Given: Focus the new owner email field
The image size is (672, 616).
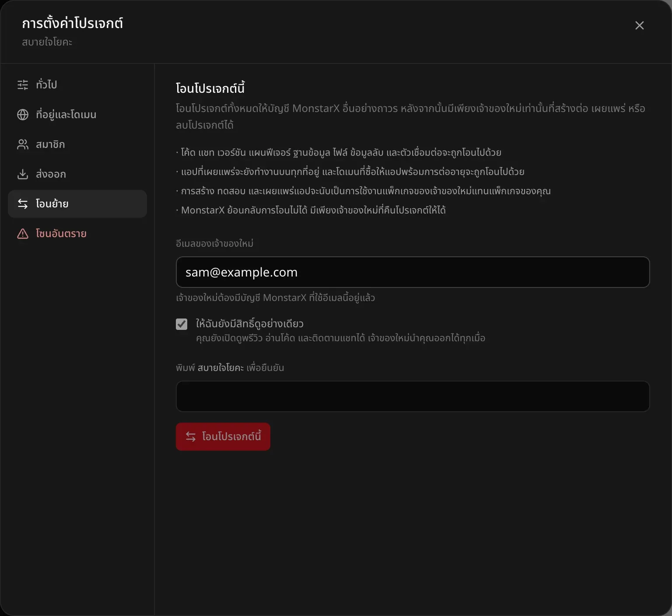Looking at the screenshot, I should click(413, 272).
